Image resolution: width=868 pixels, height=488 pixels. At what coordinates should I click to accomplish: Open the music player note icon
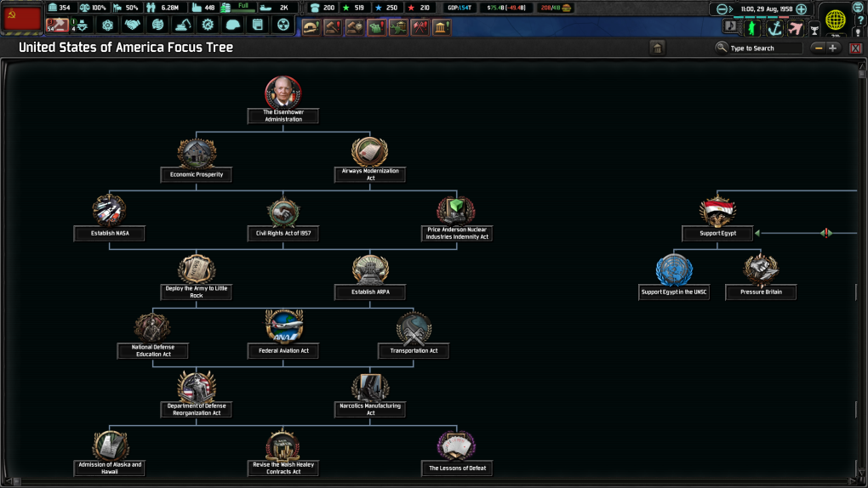[730, 27]
